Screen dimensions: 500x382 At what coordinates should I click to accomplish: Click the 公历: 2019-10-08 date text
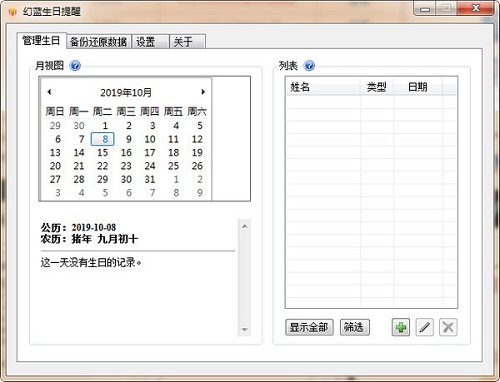coord(78,228)
